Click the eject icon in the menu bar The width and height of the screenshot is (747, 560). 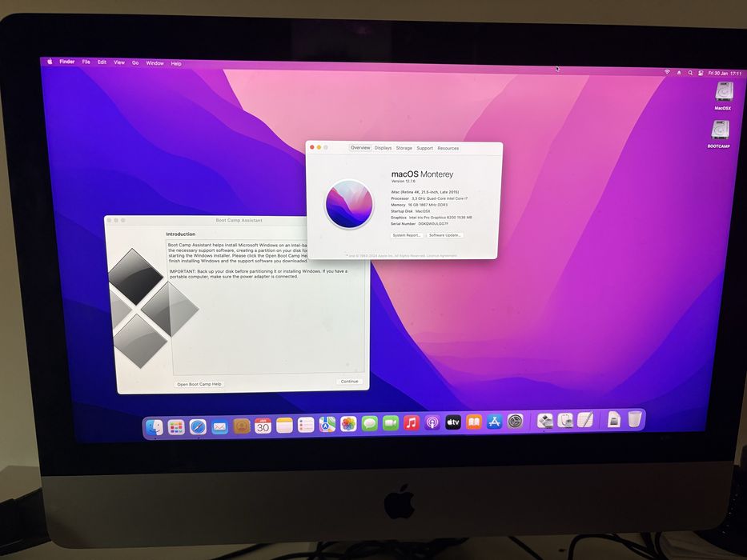click(679, 72)
